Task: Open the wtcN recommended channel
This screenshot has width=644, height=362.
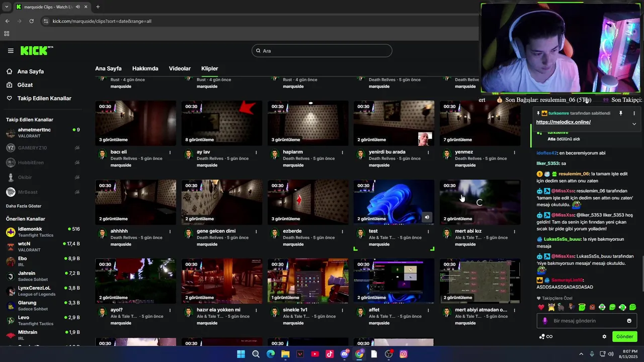Action: click(43, 246)
